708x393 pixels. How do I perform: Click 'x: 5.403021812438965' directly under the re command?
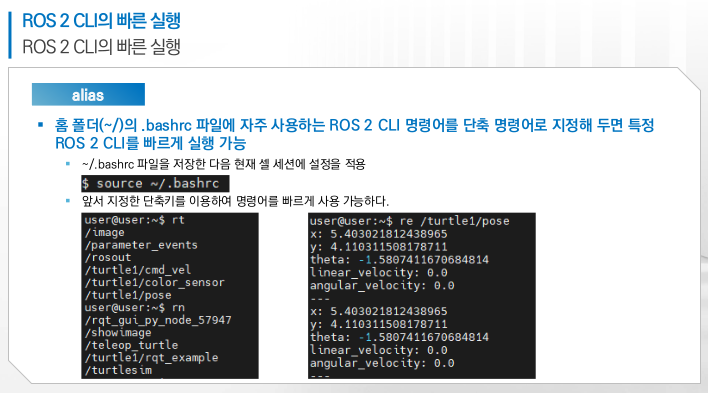click(x=378, y=234)
